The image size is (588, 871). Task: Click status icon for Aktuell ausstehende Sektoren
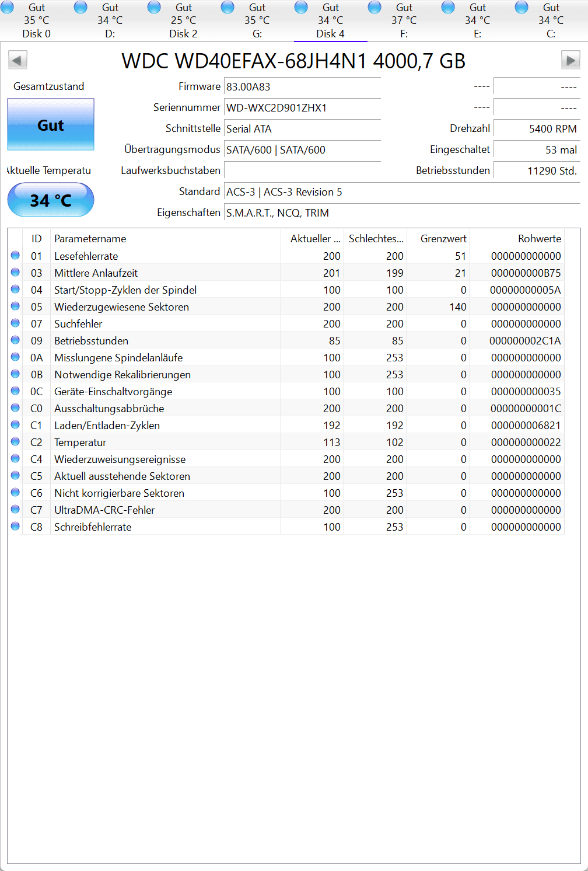tap(15, 475)
